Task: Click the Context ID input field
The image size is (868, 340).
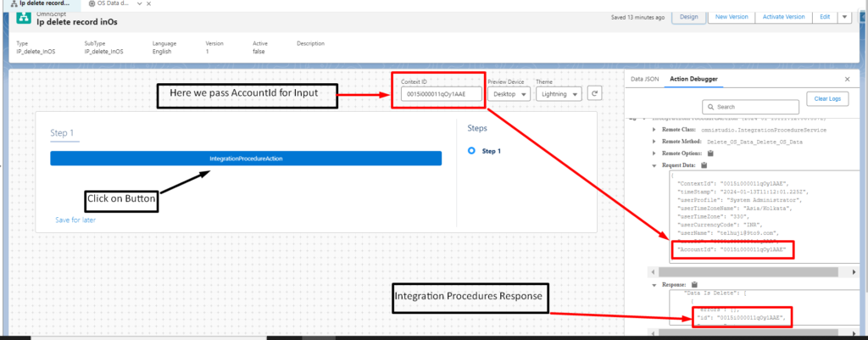Action: pyautogui.click(x=441, y=94)
